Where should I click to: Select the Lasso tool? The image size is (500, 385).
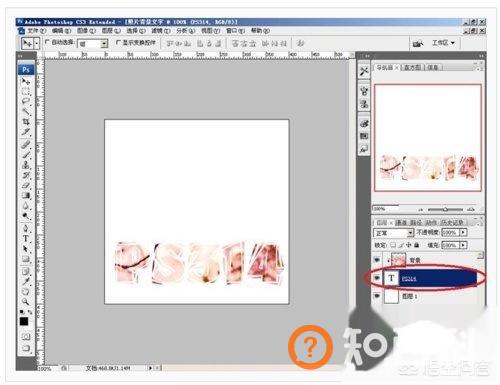click(26, 101)
